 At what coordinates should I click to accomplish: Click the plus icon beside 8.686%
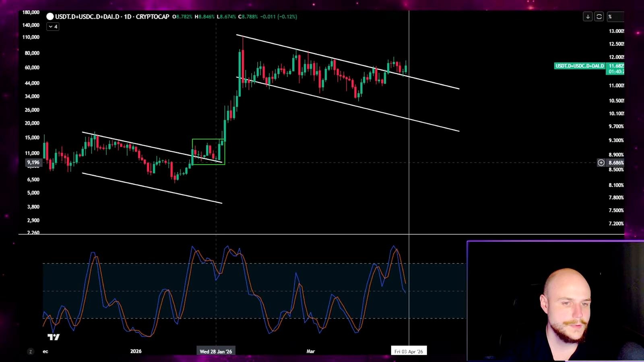point(601,162)
